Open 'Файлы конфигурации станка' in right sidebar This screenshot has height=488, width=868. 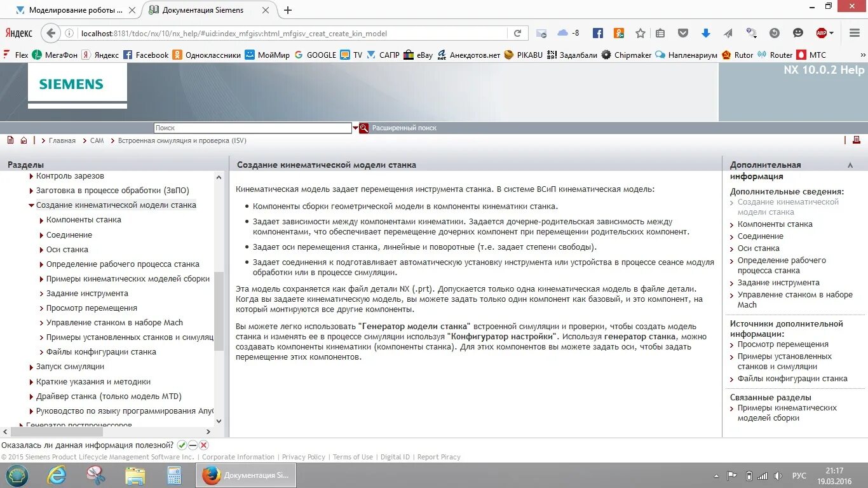pyautogui.click(x=792, y=379)
